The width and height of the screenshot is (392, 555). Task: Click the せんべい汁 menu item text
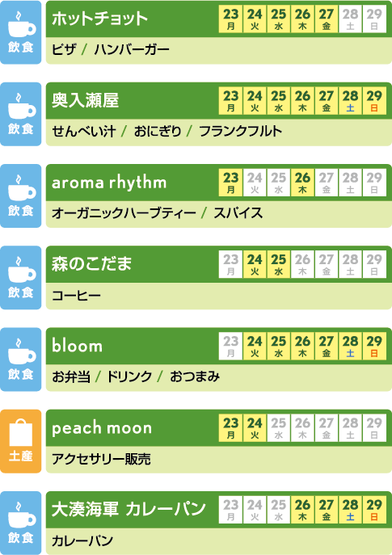[x=83, y=132]
